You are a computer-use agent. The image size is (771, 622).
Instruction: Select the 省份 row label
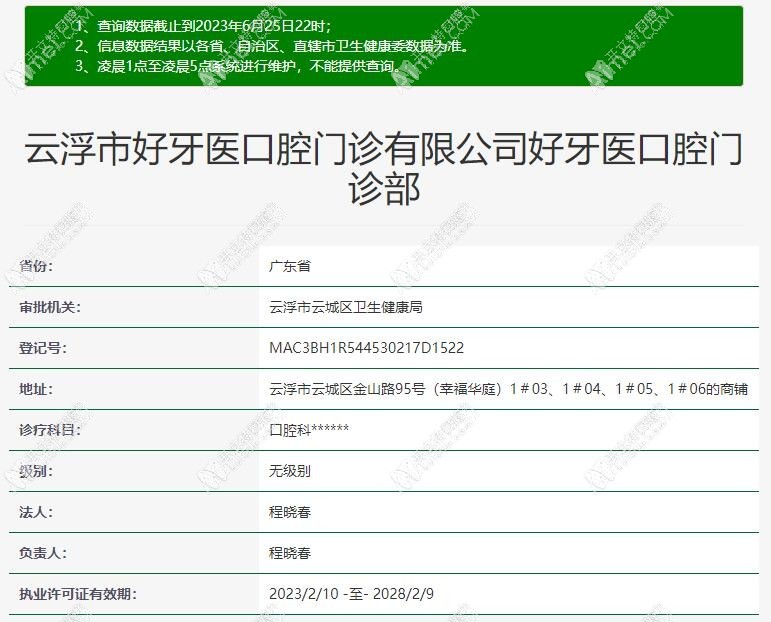pyautogui.click(x=36, y=266)
